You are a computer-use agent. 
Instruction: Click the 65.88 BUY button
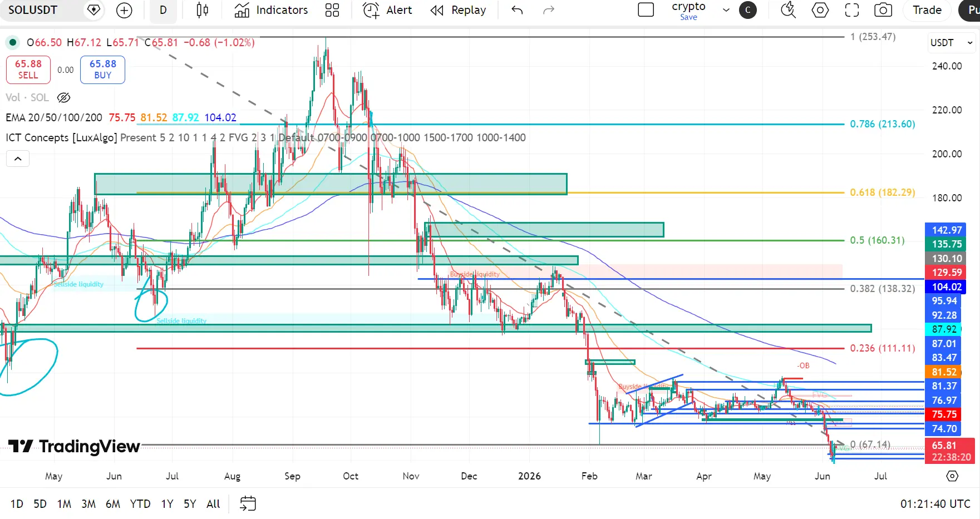[x=102, y=70]
